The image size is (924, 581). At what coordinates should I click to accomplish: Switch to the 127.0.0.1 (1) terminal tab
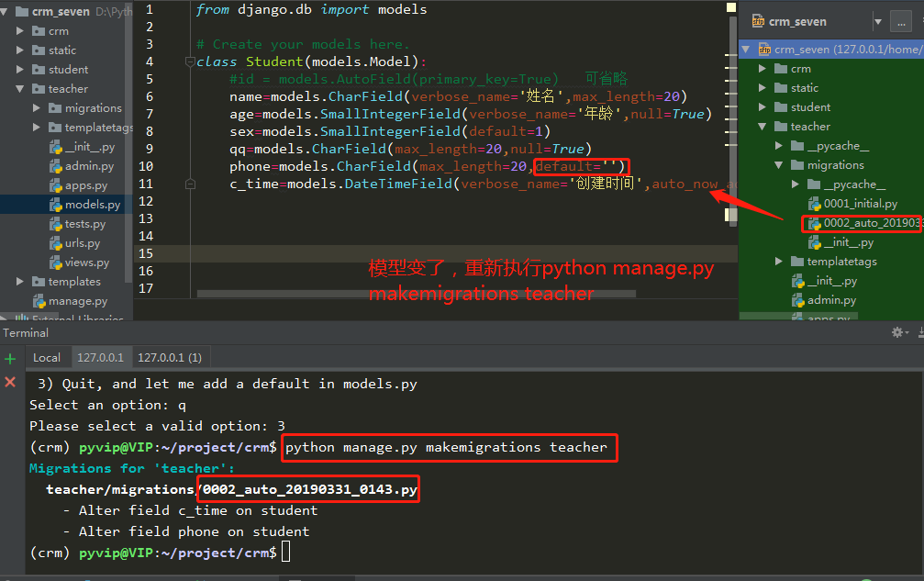[170, 358]
